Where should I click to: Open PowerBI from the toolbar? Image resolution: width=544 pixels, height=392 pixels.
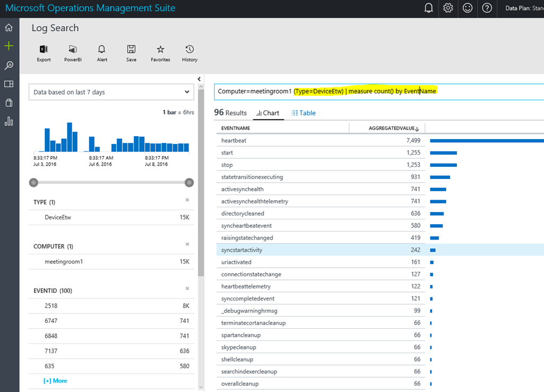[73, 49]
